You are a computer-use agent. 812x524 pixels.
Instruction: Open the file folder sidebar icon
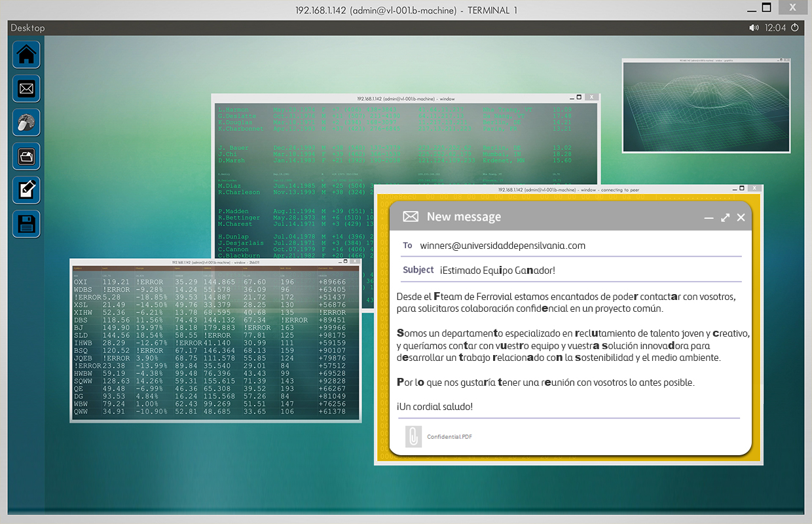26,157
